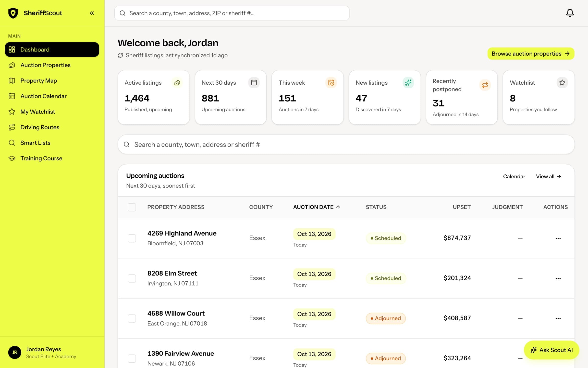Image resolution: width=588 pixels, height=368 pixels.
Task: Check the box for 1390 Fairview Avenue
Action: (x=132, y=358)
